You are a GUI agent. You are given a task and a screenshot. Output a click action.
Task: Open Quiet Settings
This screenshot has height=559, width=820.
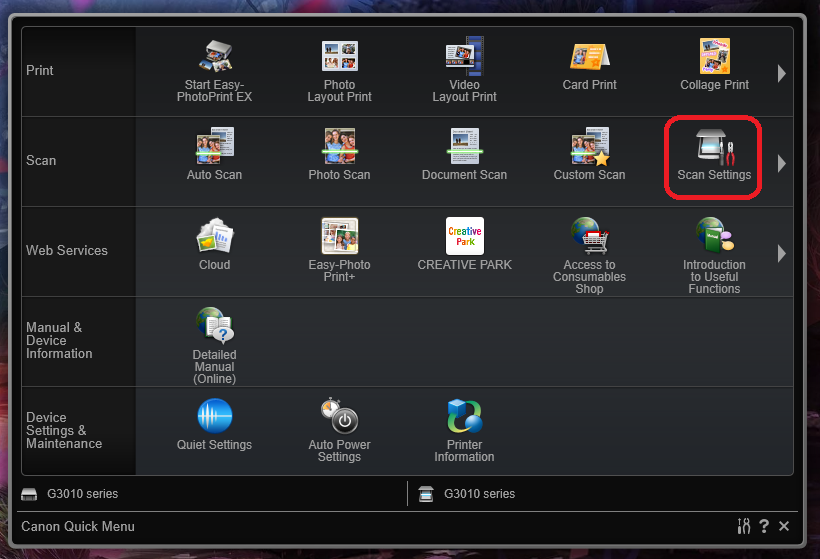tap(214, 418)
